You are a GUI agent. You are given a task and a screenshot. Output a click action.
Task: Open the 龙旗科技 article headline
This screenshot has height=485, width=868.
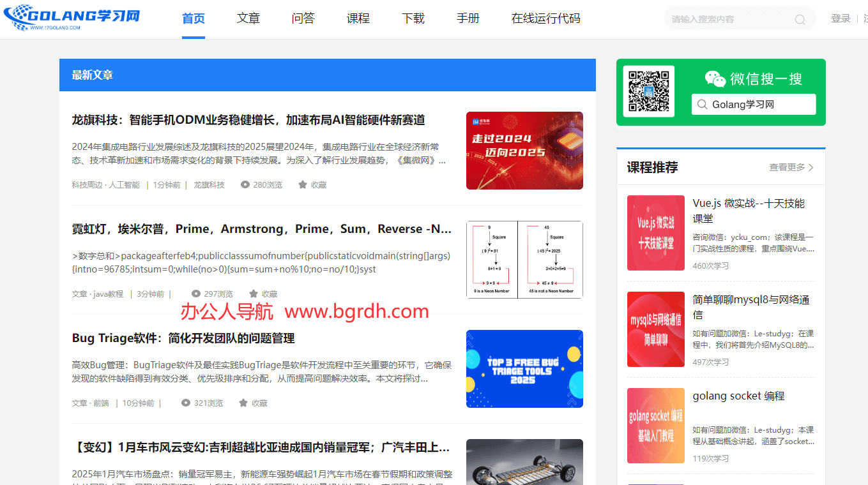[248, 120]
